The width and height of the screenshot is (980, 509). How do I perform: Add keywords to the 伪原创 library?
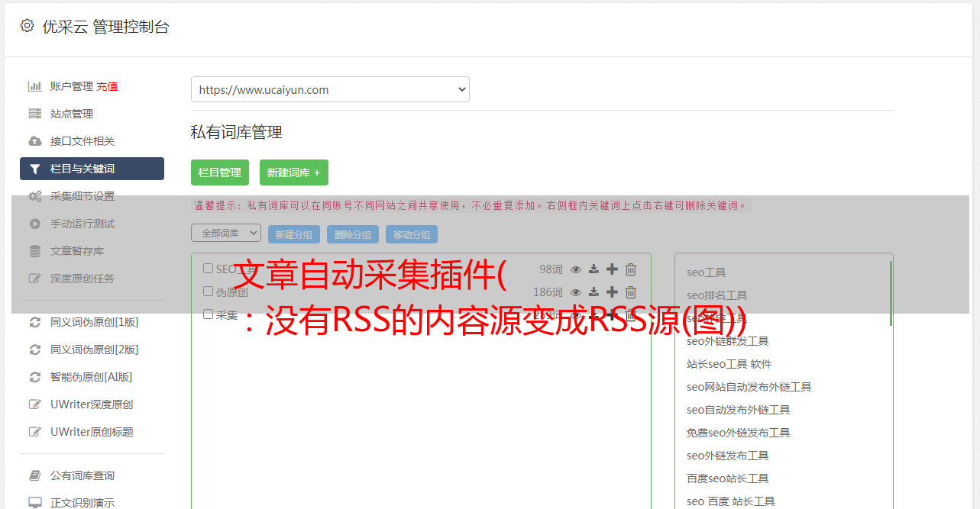tap(612, 292)
